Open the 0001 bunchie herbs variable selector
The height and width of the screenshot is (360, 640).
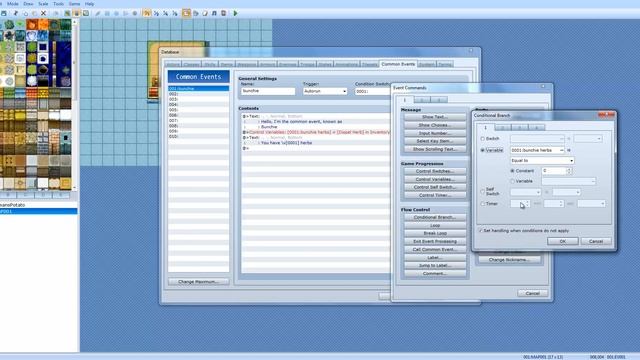click(537, 150)
